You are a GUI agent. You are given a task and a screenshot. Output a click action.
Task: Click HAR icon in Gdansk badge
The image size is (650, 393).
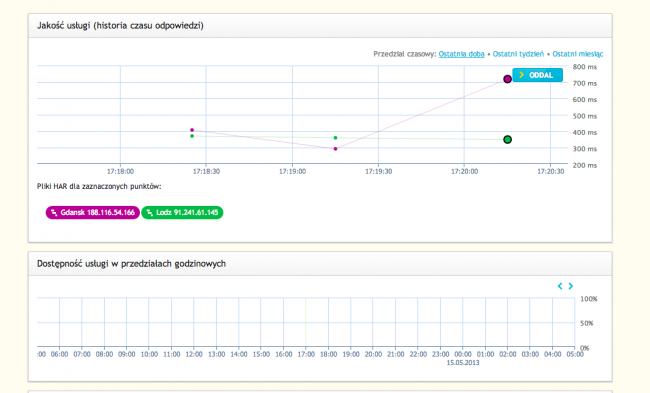coord(54,213)
